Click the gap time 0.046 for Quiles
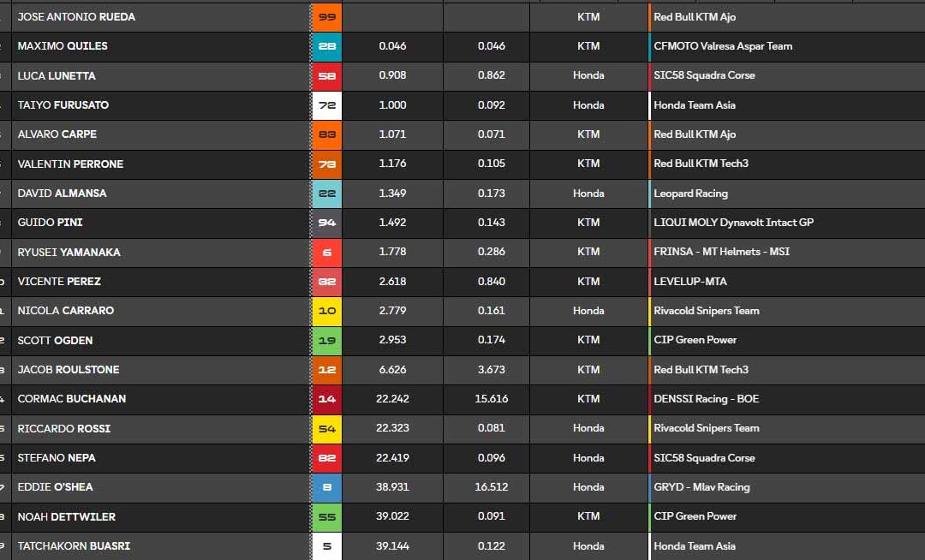925x560 pixels. pos(391,46)
